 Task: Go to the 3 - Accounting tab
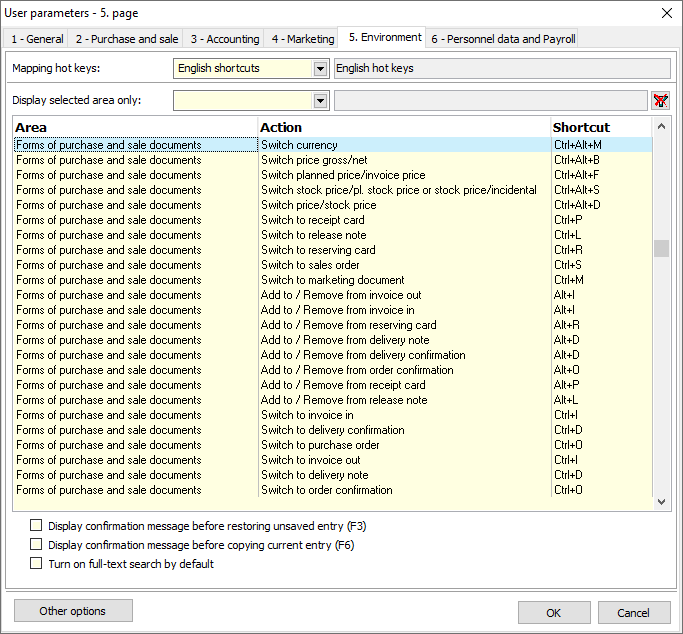224,39
